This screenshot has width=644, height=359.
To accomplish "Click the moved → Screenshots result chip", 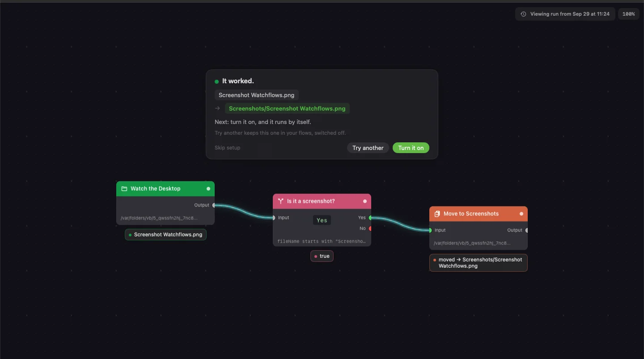I will coord(479,263).
